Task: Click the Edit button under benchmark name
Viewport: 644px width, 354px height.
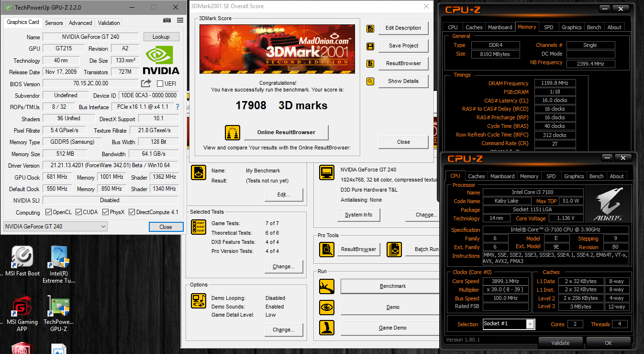Action: pyautogui.click(x=284, y=195)
